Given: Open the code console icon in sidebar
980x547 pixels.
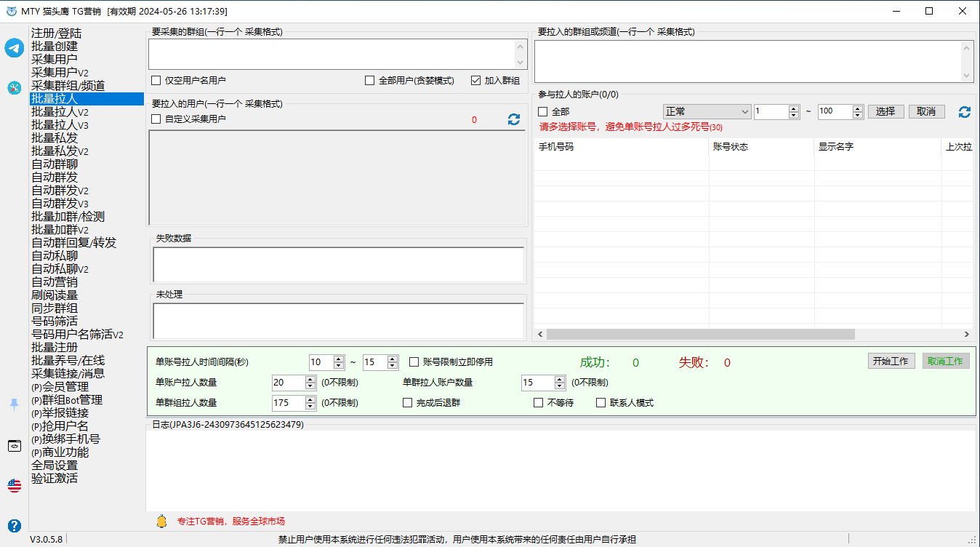Looking at the screenshot, I should [15, 446].
